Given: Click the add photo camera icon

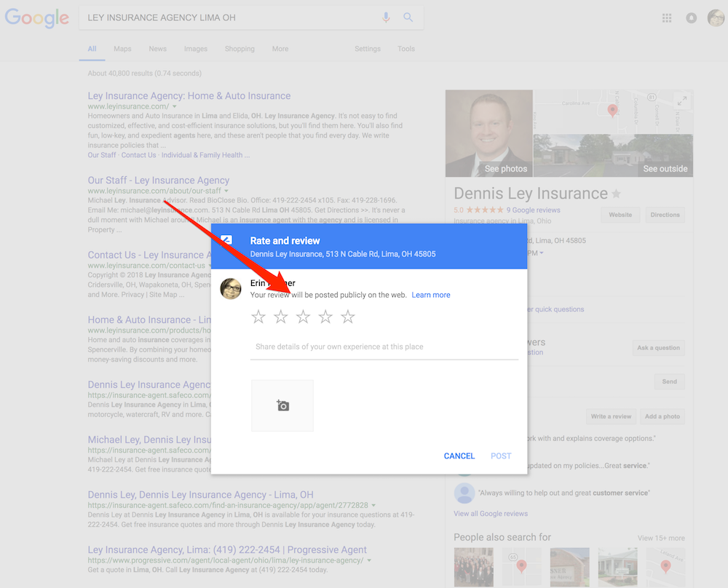Looking at the screenshot, I should (282, 405).
